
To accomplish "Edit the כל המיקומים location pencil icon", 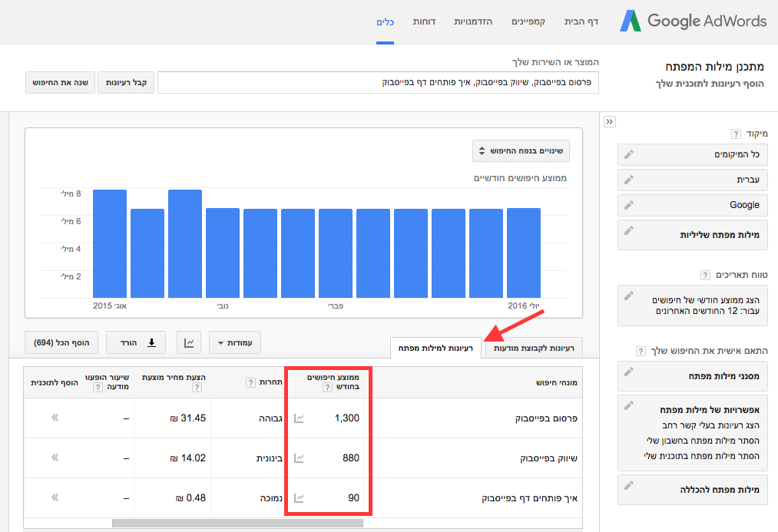I will coord(629,155).
